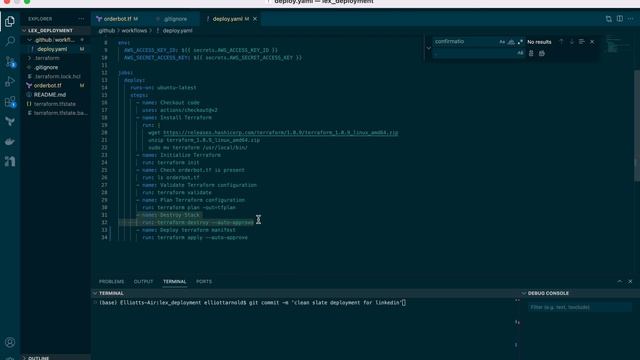Click the deploy.yaml breadcrumb
The width and height of the screenshot is (640, 360).
coord(177,31)
